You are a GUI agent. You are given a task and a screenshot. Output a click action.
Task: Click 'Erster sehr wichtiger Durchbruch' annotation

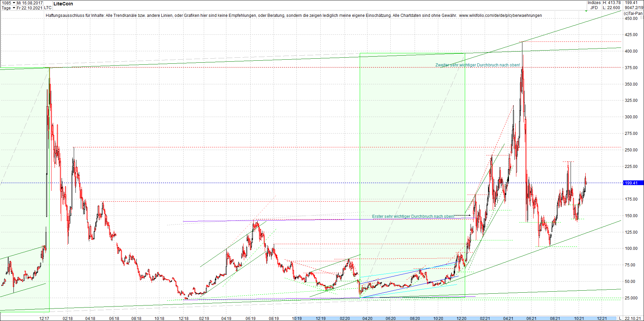coord(413,216)
